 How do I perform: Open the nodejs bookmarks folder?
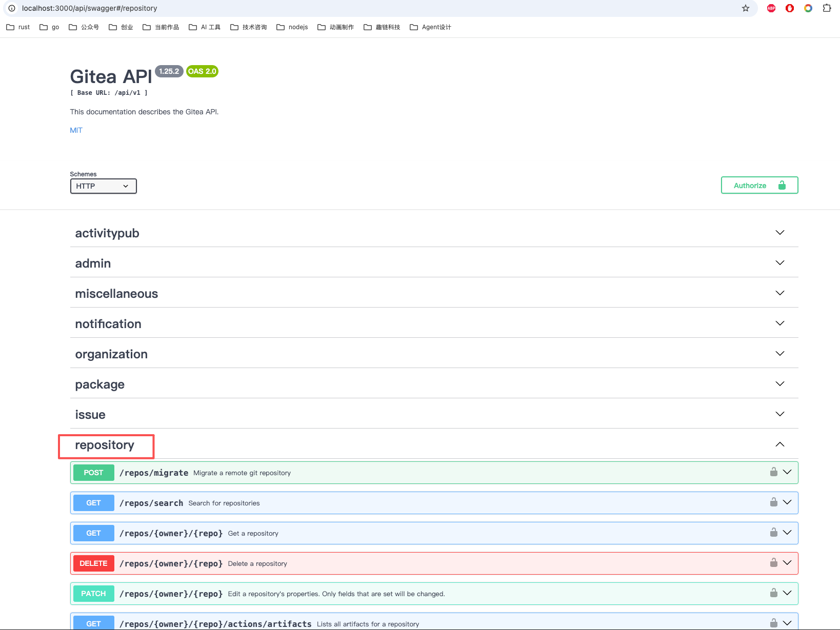(x=292, y=27)
